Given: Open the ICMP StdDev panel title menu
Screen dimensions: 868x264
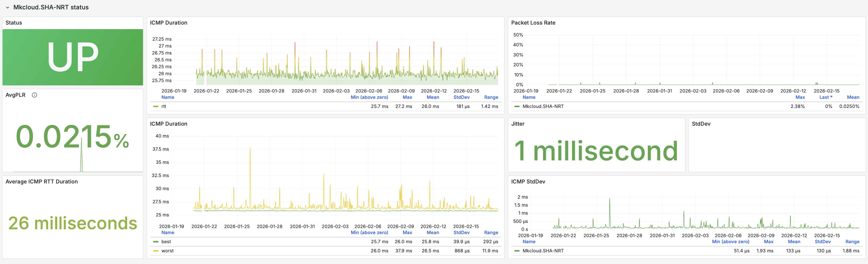Looking at the screenshot, I should pyautogui.click(x=528, y=181).
